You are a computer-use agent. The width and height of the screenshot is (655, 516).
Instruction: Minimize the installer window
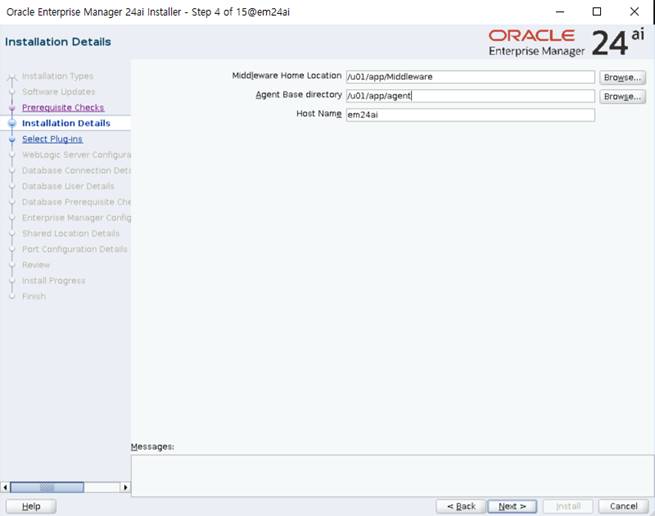click(x=560, y=12)
